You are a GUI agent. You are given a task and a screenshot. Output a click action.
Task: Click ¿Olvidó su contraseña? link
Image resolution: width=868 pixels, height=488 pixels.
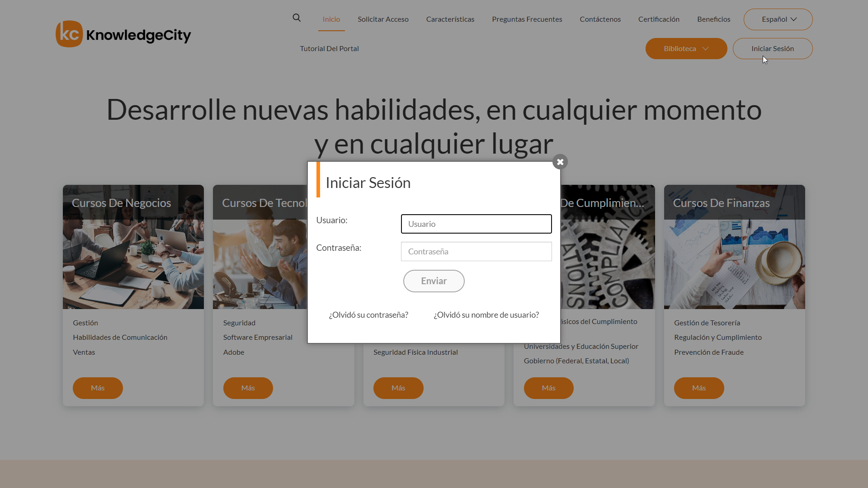pyautogui.click(x=368, y=315)
